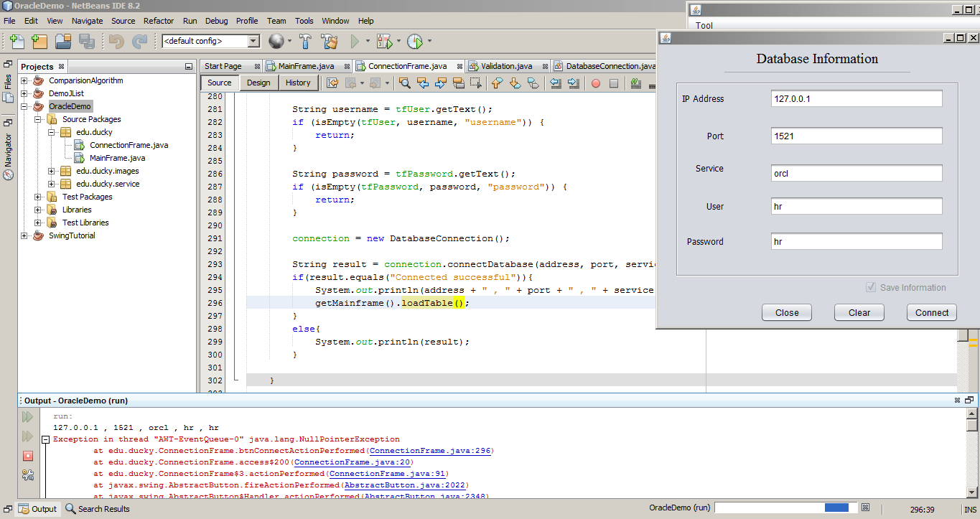
Task: Collapse the Source Packages node
Action: tap(38, 119)
